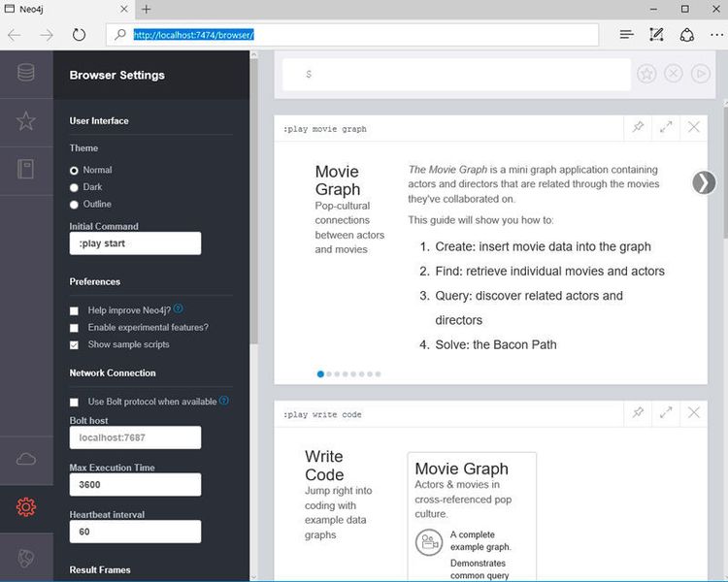Image resolution: width=728 pixels, height=582 pixels.
Task: Select the last slide pagination dot
Action: (x=379, y=374)
